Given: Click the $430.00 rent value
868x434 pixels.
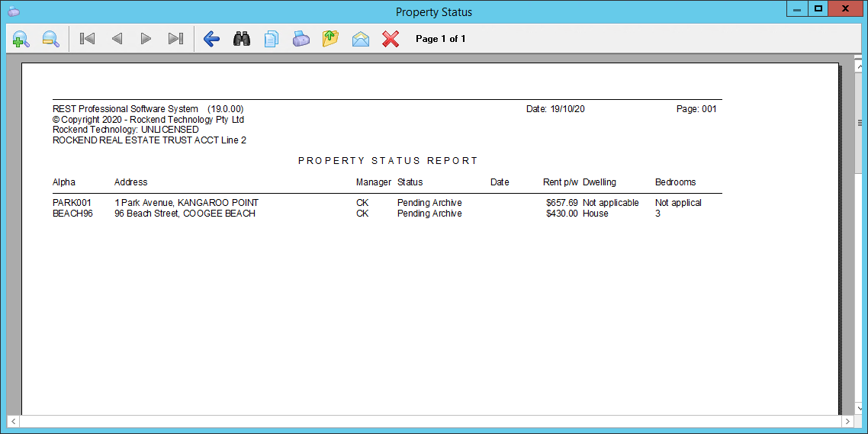Looking at the screenshot, I should point(561,214).
